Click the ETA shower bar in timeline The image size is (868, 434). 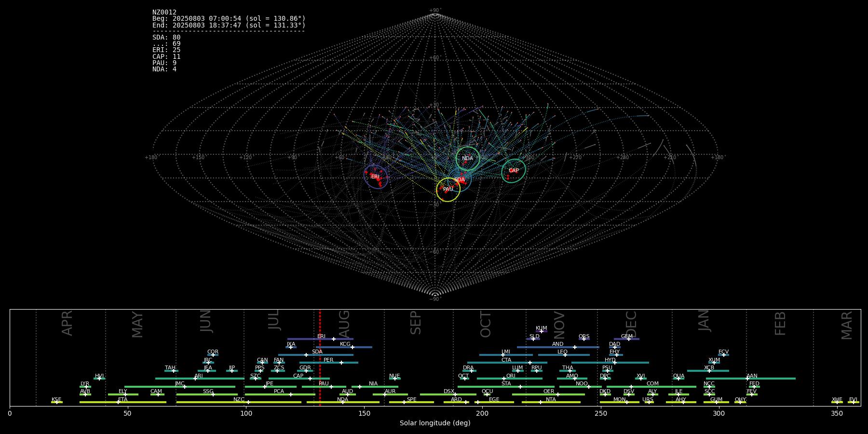click(123, 402)
